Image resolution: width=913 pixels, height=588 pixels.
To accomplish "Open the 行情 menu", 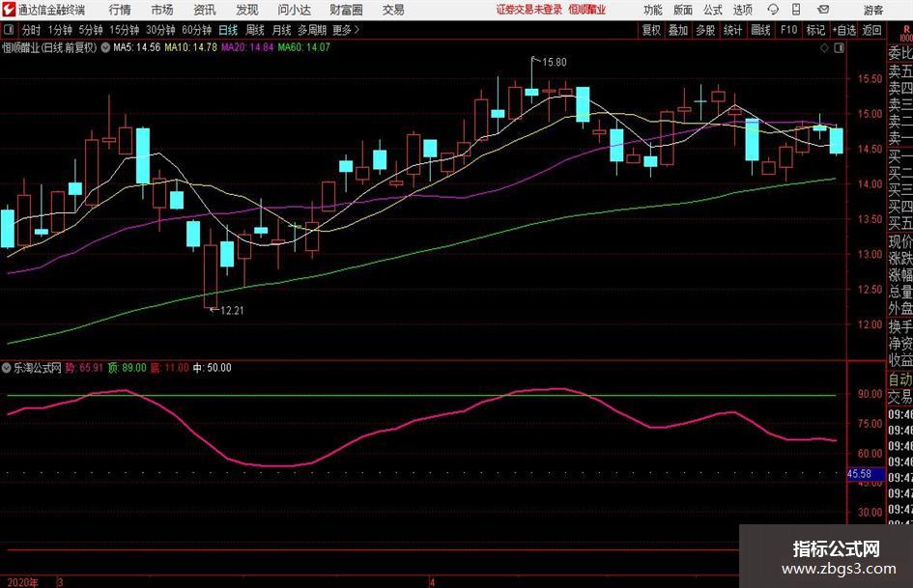I will tap(120, 10).
